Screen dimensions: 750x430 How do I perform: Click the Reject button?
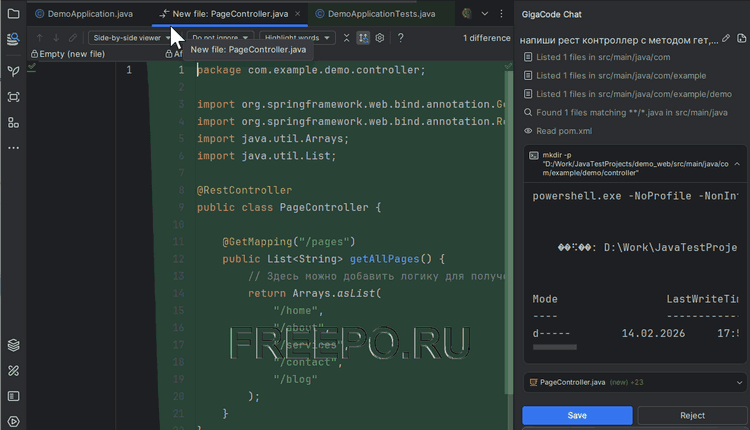tap(691, 415)
